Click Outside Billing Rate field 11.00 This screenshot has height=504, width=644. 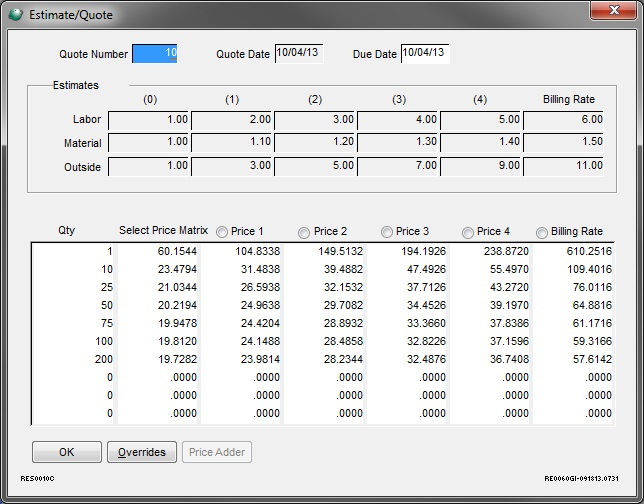coord(563,166)
